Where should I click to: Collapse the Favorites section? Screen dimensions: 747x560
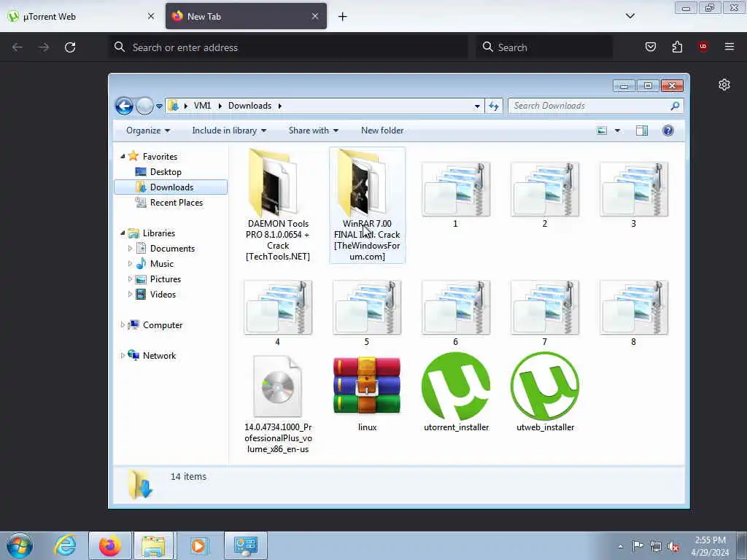point(123,156)
